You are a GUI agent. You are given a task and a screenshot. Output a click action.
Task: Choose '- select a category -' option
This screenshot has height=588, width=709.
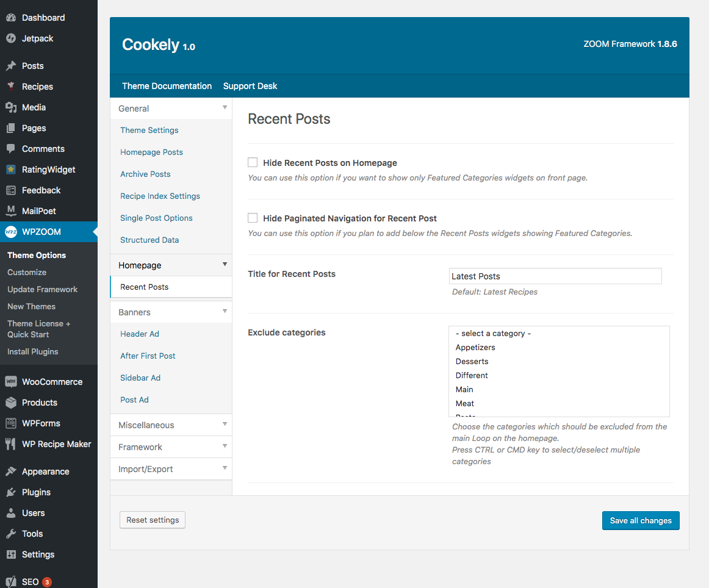pos(494,334)
